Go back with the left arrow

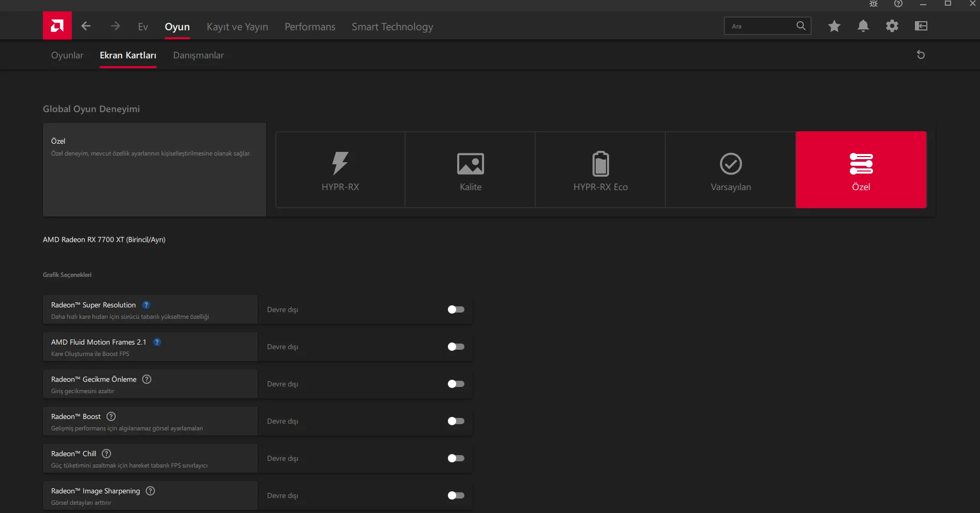pyautogui.click(x=86, y=26)
